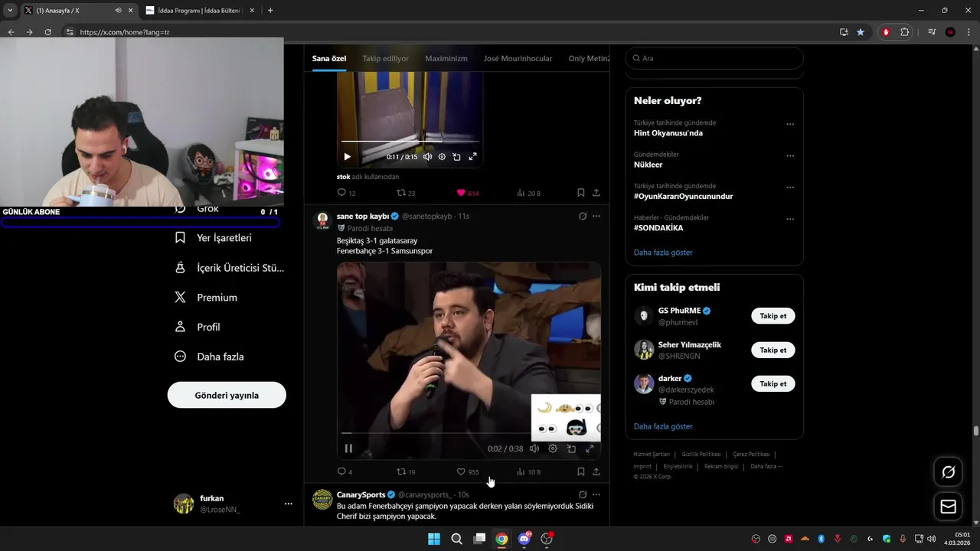
Task: Open messages envelope floating button
Action: tap(948, 507)
